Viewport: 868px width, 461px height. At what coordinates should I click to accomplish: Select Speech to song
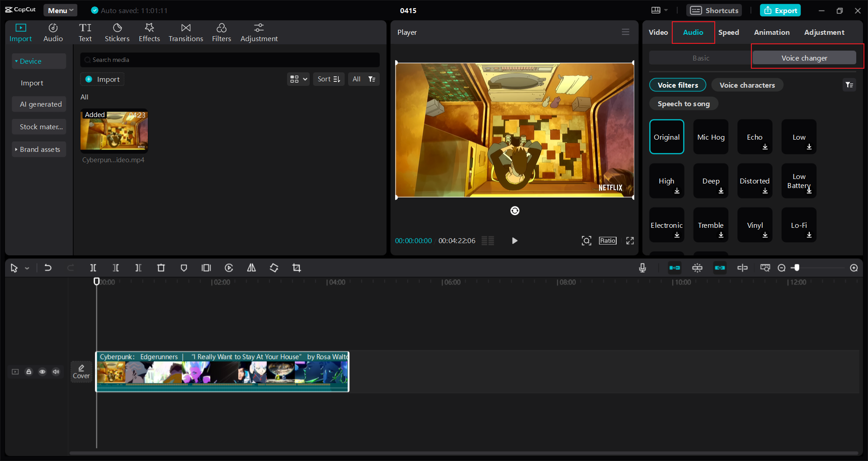point(684,104)
